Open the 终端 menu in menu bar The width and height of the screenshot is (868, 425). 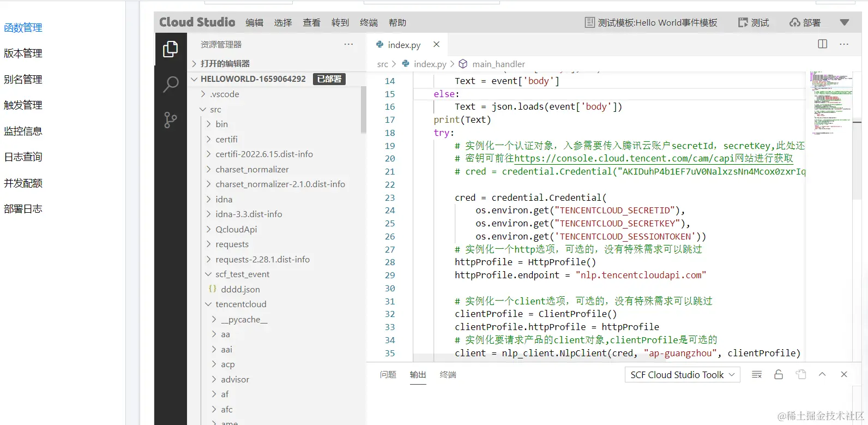[369, 22]
